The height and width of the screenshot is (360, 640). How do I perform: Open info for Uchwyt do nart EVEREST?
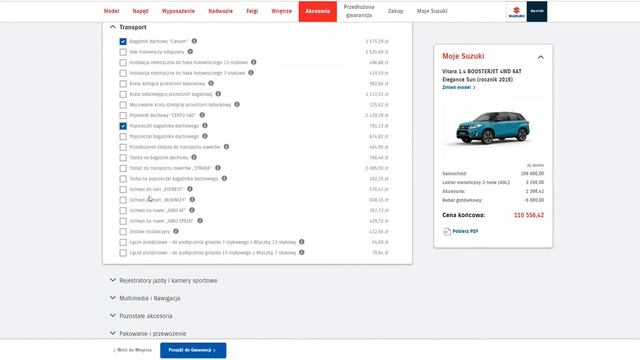(x=190, y=189)
